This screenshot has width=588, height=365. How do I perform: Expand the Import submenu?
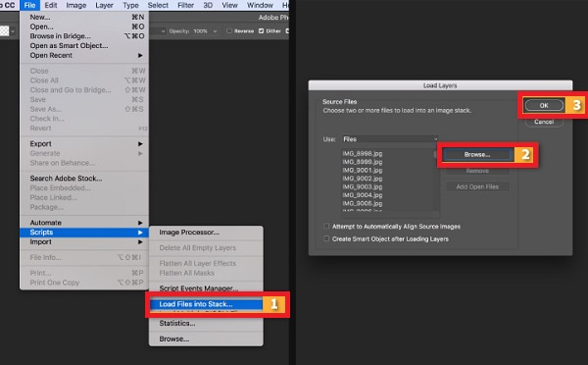[84, 242]
